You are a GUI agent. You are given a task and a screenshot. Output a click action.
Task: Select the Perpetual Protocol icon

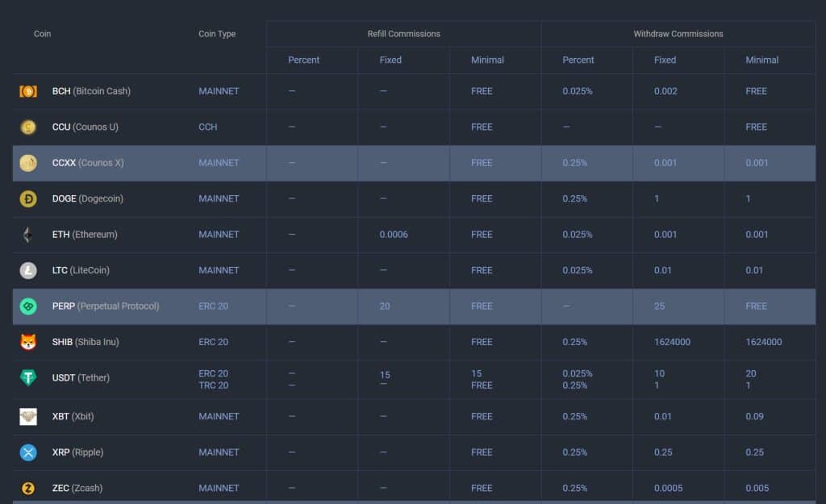[28, 306]
